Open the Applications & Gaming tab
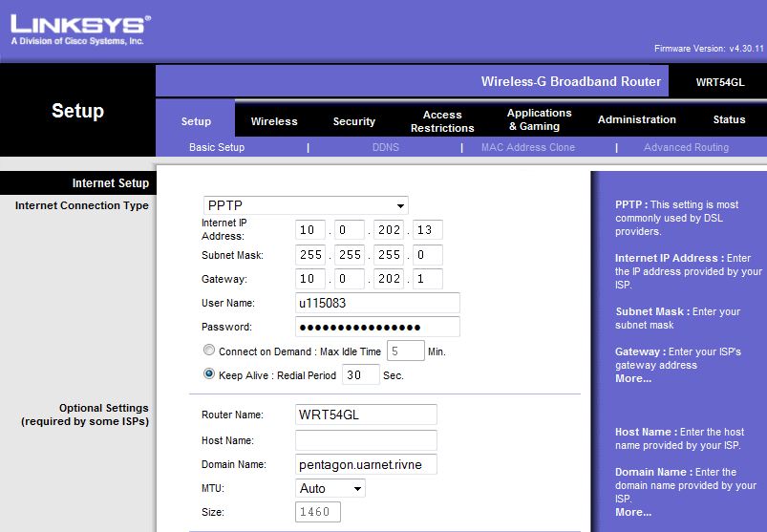Image resolution: width=767 pixels, height=532 pixels. 539,119
